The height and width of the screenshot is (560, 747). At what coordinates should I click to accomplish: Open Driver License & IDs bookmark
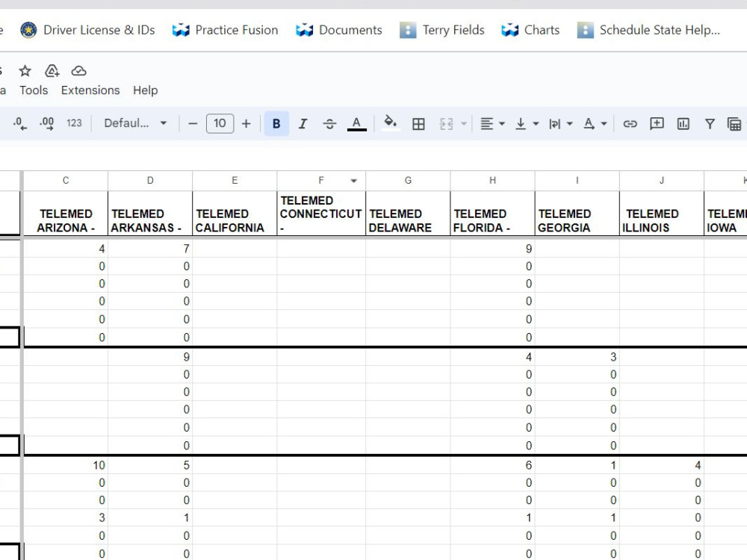tap(87, 30)
